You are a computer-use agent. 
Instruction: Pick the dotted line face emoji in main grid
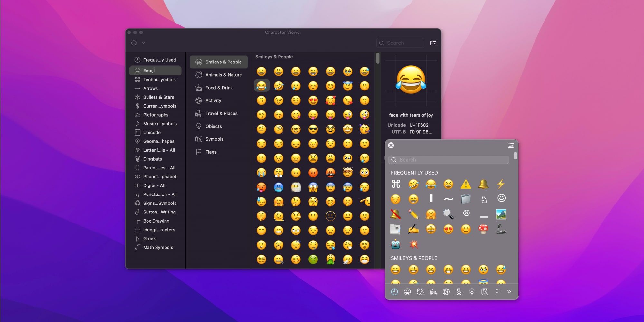[330, 216]
